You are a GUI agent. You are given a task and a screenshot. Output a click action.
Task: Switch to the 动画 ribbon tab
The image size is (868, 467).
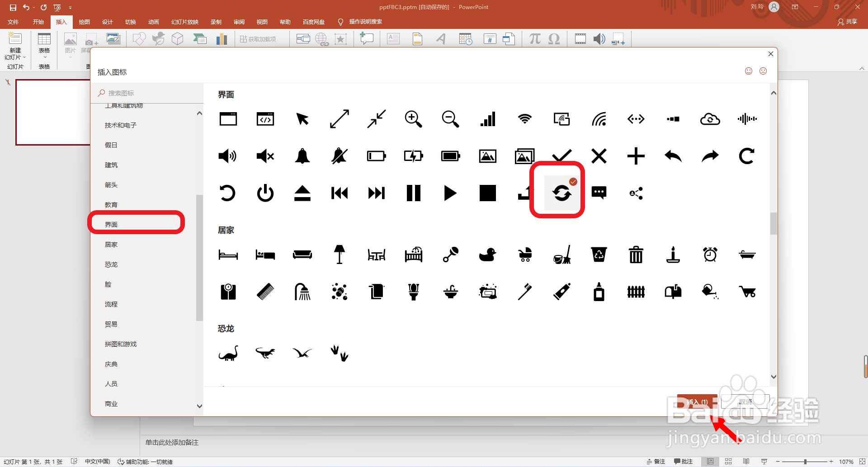click(154, 22)
